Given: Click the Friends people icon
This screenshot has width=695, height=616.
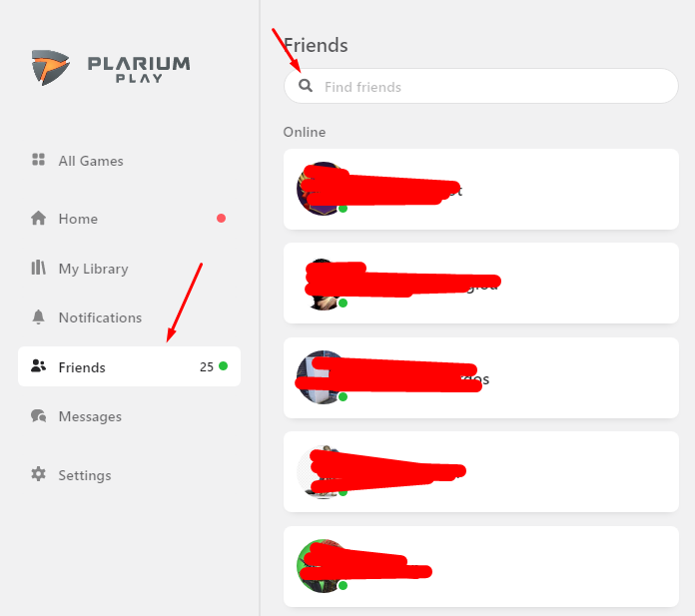Looking at the screenshot, I should coord(39,366).
